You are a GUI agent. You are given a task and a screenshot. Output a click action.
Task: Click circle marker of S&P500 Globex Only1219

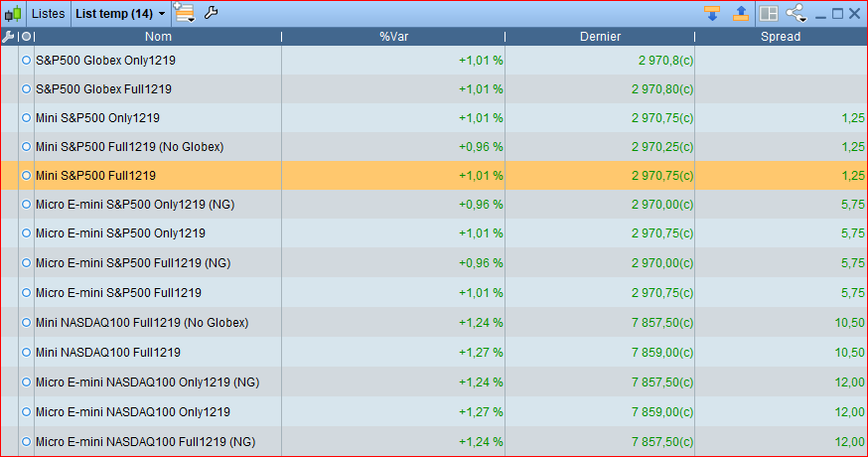pyautogui.click(x=26, y=61)
